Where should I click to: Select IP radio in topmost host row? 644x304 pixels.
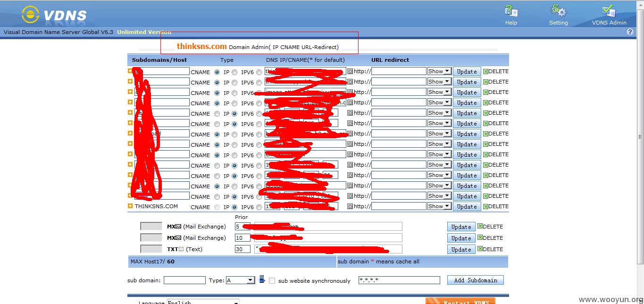pyautogui.click(x=234, y=72)
